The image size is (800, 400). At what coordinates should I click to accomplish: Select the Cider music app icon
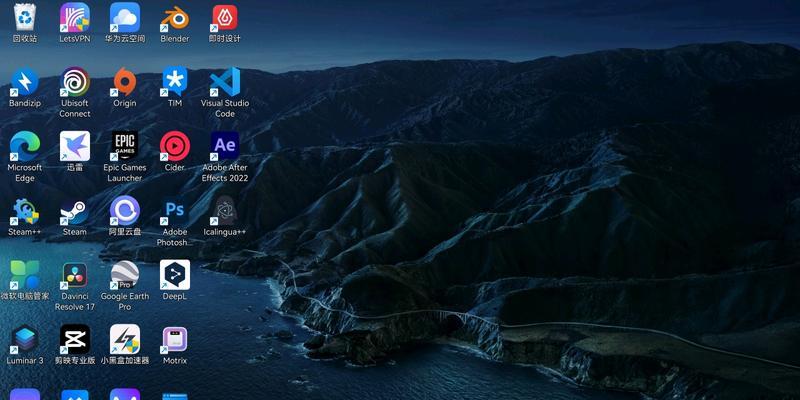(175, 146)
